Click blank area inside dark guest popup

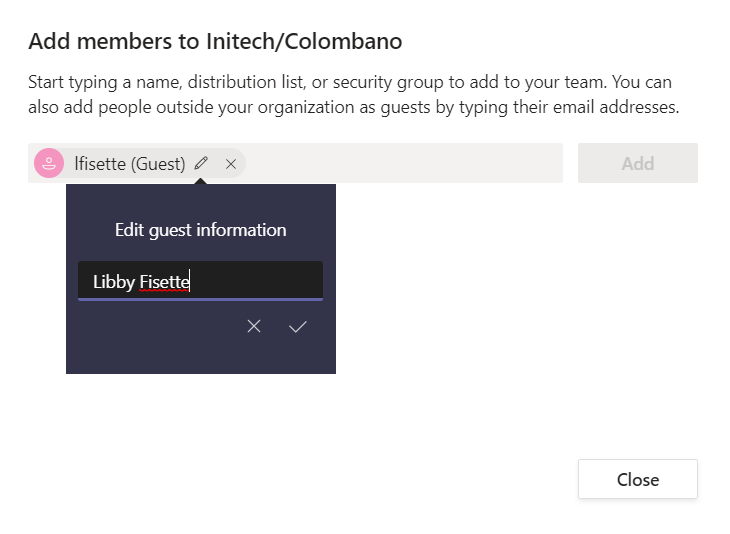[201, 354]
